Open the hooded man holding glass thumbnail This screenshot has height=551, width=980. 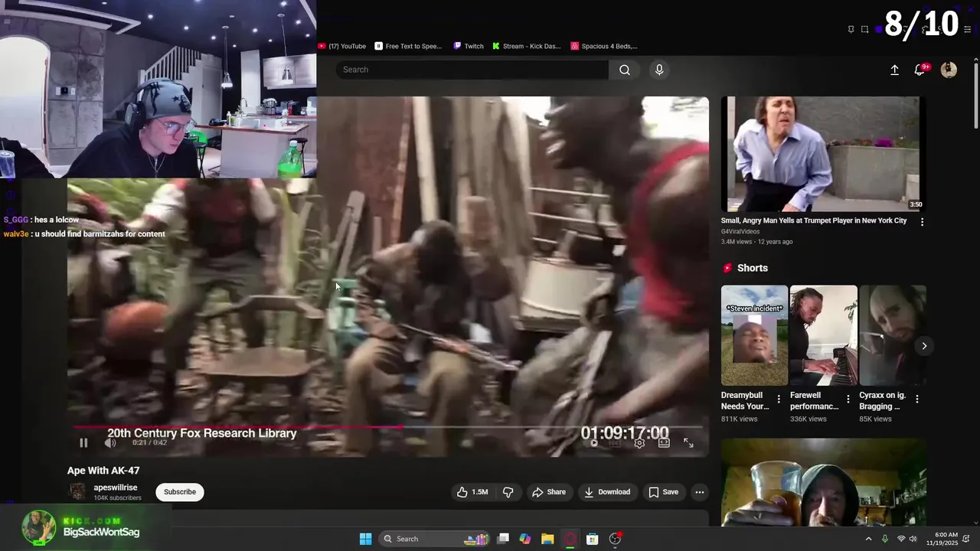click(823, 482)
